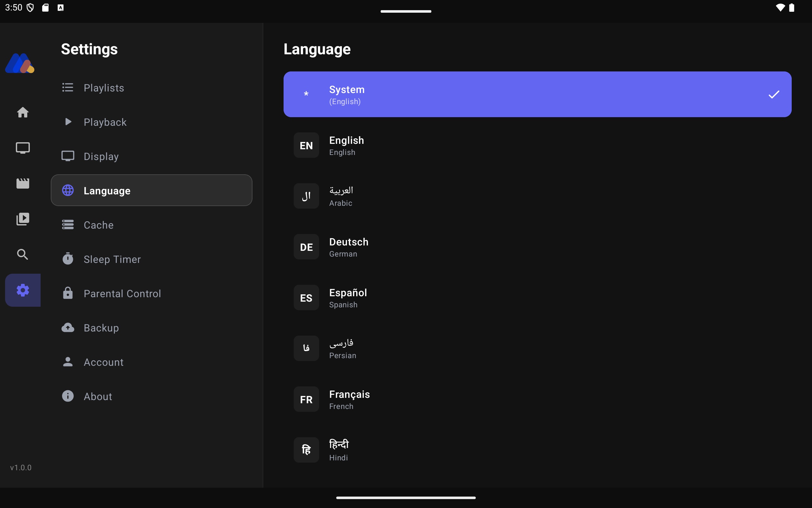Open the Search magnifier icon in the navigation rail
The width and height of the screenshot is (812, 508).
[23, 255]
